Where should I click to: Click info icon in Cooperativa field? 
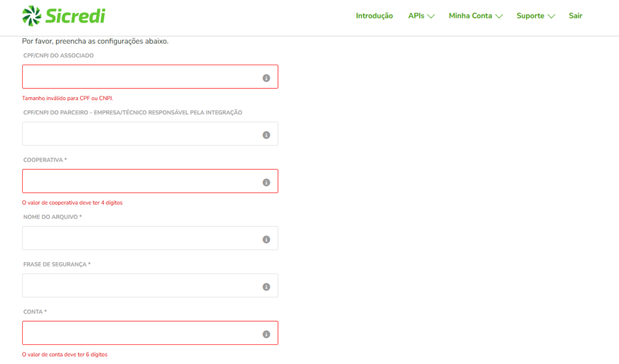pos(266,183)
